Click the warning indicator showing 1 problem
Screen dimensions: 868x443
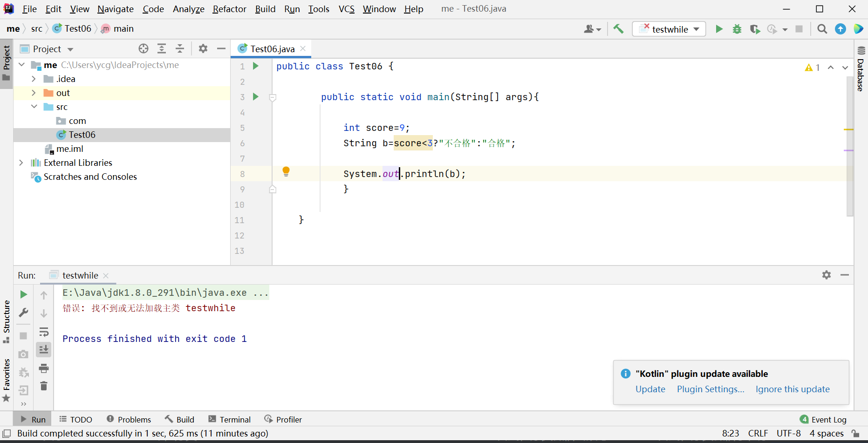pos(812,68)
